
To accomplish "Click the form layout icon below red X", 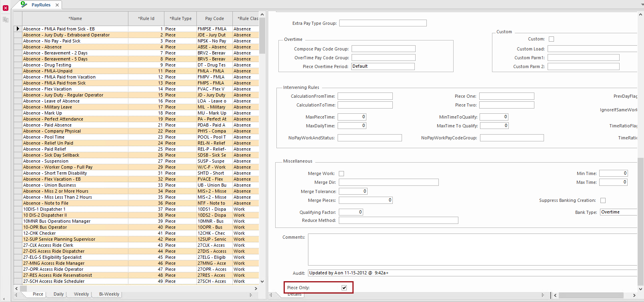I will click(6, 20).
